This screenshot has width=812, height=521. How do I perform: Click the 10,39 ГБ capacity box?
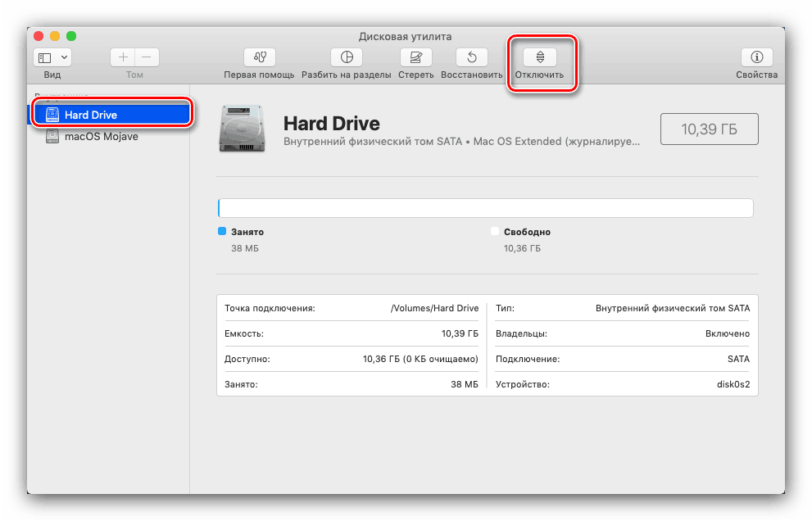click(709, 129)
